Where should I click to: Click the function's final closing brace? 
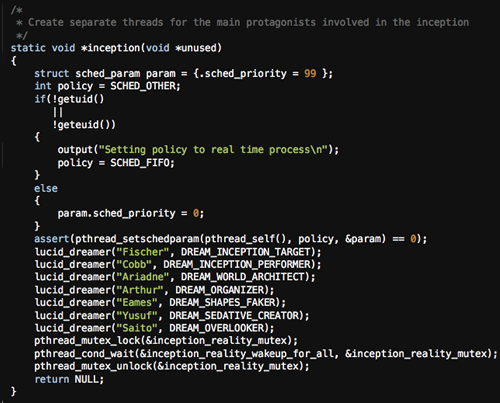[13, 391]
